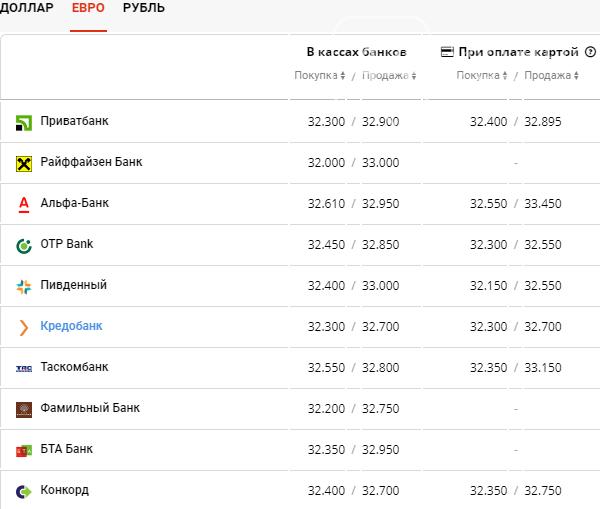Open the card payment help question icon
This screenshot has height=509, width=600.
coord(590,52)
